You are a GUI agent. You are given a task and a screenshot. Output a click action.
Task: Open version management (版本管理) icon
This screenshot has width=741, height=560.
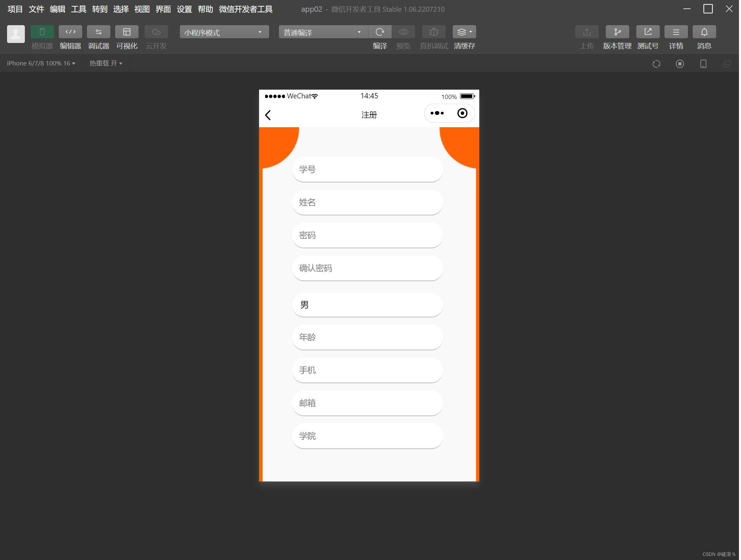617,32
